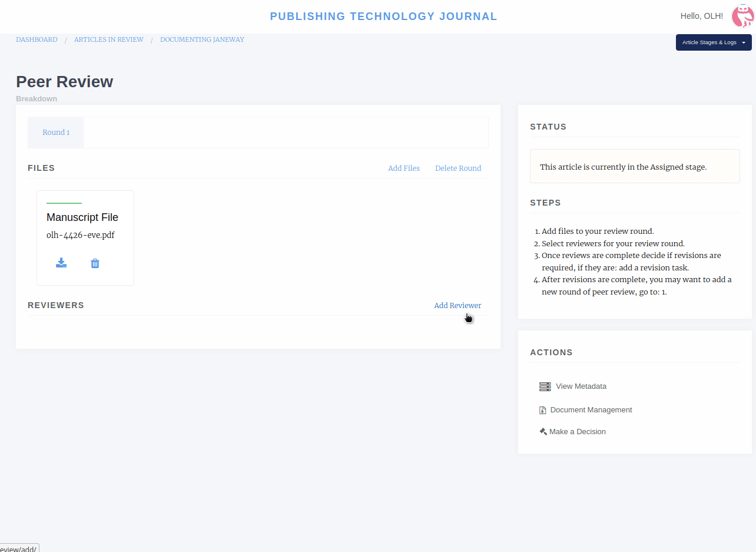Open Publishing Technology Journal header title
Viewport: 756px width, 552px height.
(383, 16)
